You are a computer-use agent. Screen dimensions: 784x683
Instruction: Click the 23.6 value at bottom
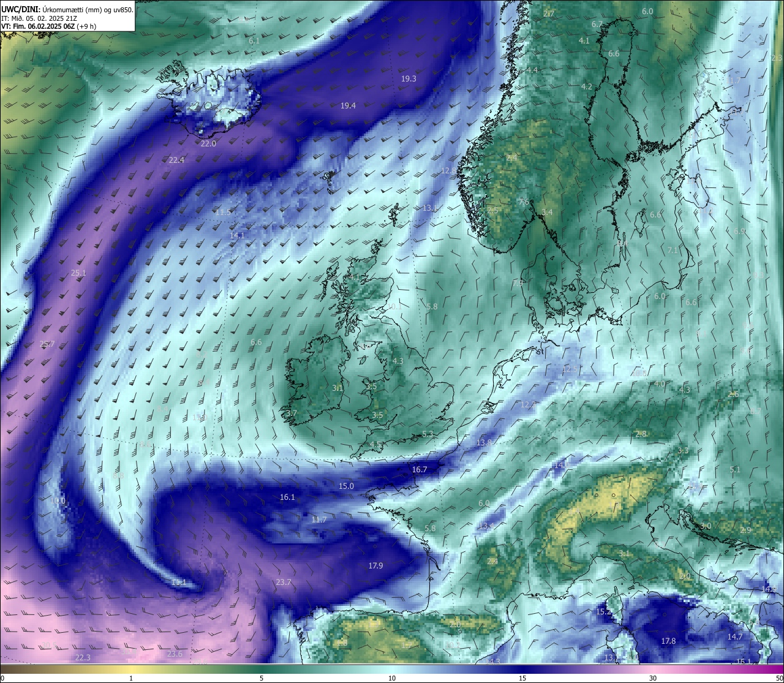click(x=175, y=654)
